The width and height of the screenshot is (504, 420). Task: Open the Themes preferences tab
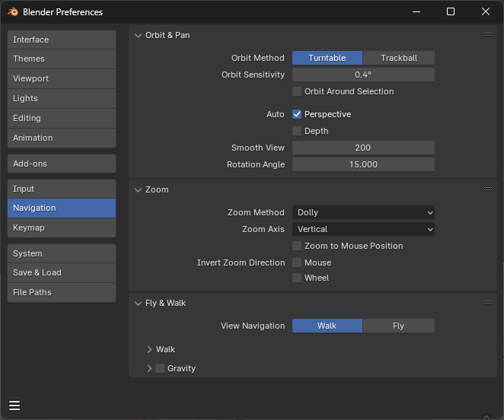tap(62, 59)
